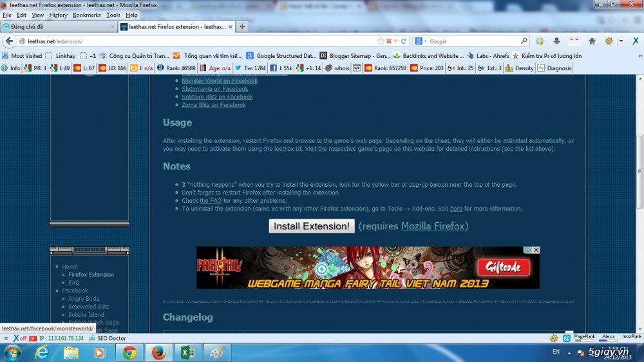This screenshot has height=362, width=644.
Task: Click the orange gear add-on icon in toolbar
Action: [x=609, y=41]
